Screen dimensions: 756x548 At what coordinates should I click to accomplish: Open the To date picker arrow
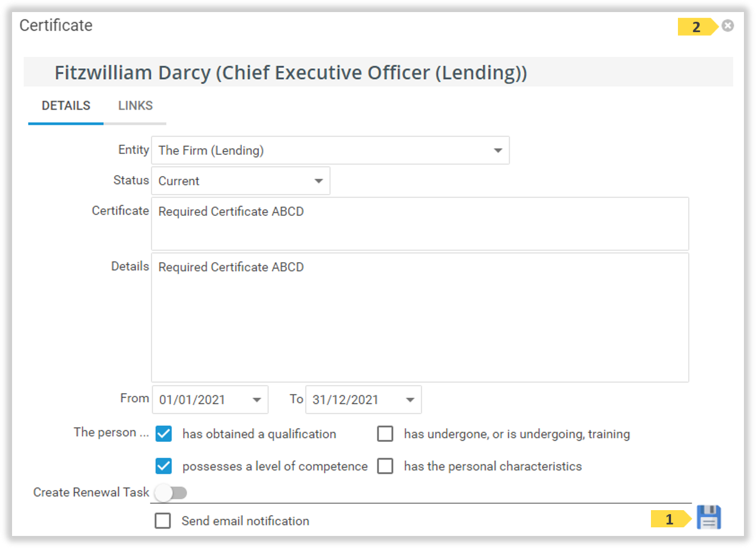tap(410, 400)
